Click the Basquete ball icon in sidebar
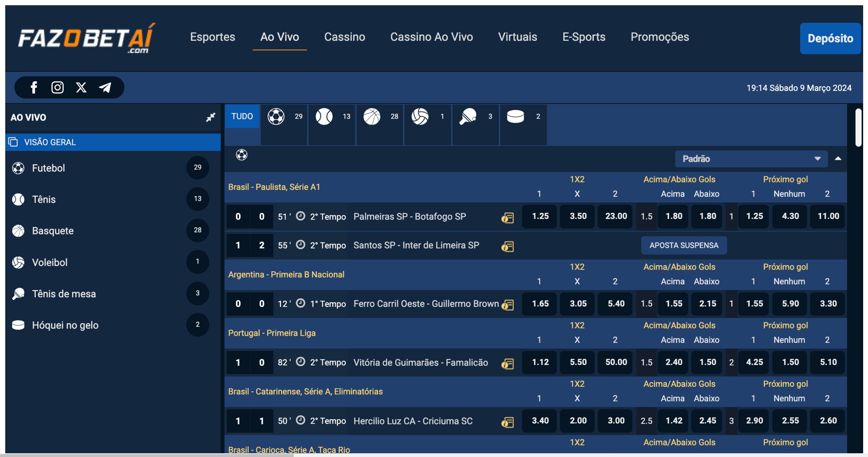The image size is (868, 457). (x=18, y=231)
